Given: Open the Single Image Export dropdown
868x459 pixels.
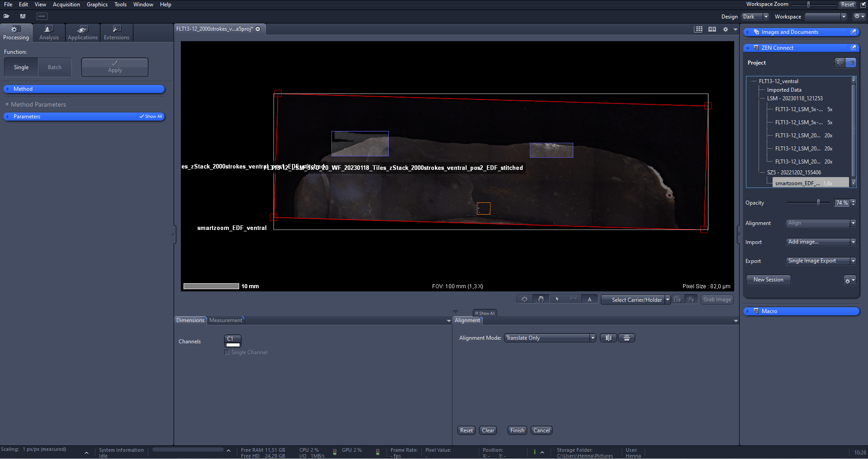Looking at the screenshot, I should (x=821, y=261).
